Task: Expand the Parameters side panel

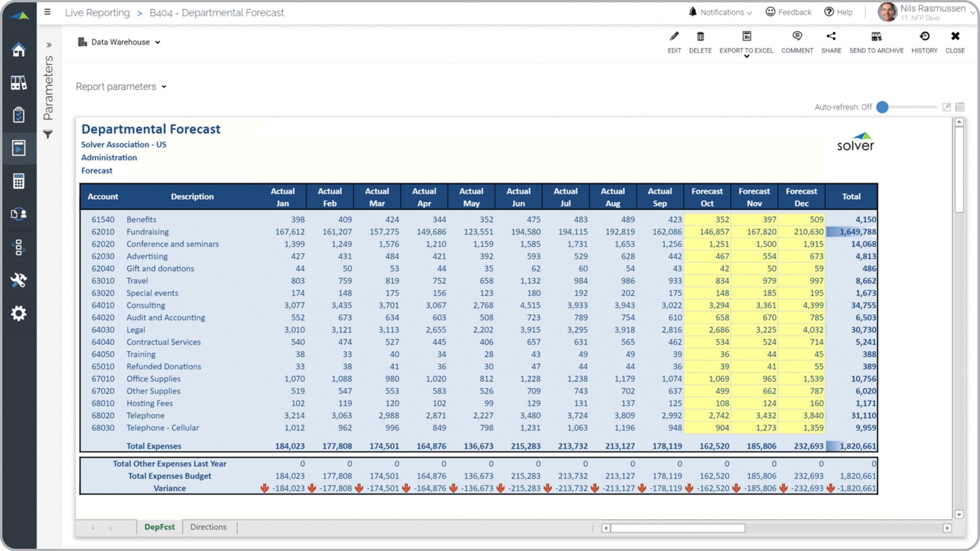Action: point(49,45)
